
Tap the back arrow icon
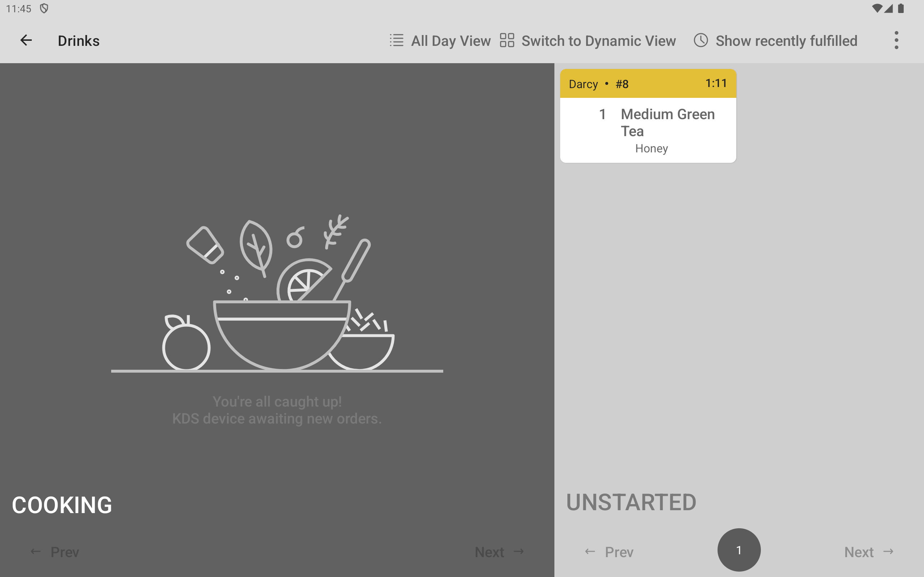pyautogui.click(x=26, y=40)
